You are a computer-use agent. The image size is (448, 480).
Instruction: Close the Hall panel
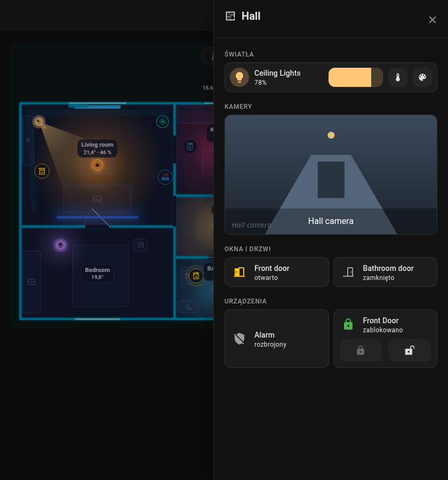(433, 20)
